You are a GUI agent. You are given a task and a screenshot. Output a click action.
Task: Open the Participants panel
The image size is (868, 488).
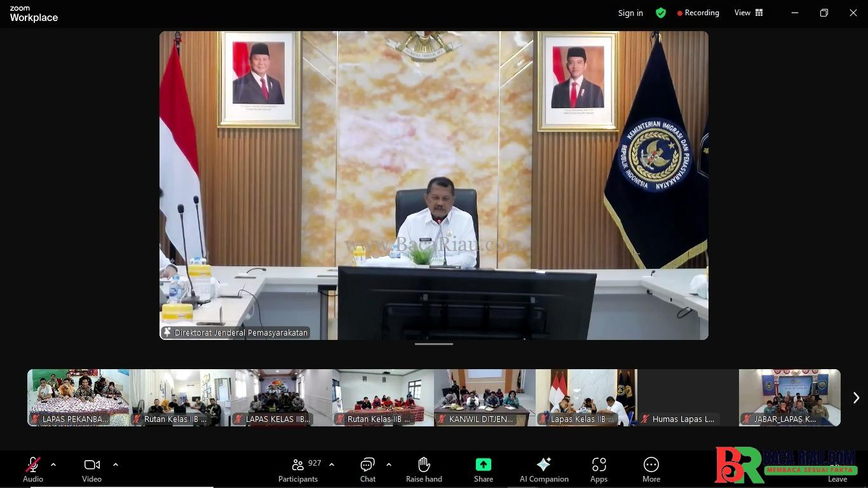298,469
